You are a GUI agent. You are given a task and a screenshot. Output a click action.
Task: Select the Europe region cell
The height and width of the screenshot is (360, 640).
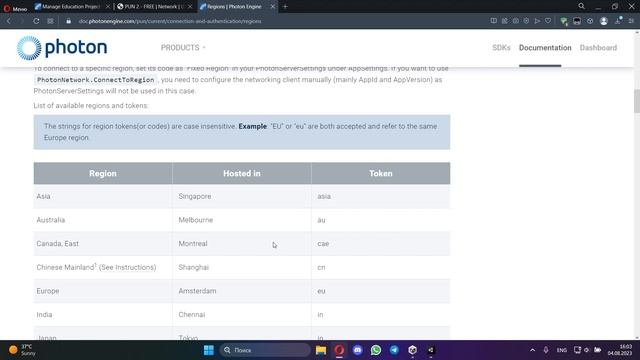103,291
